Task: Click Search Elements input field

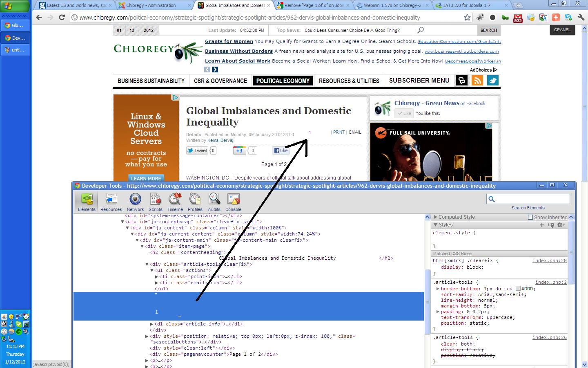Action: pos(528,199)
